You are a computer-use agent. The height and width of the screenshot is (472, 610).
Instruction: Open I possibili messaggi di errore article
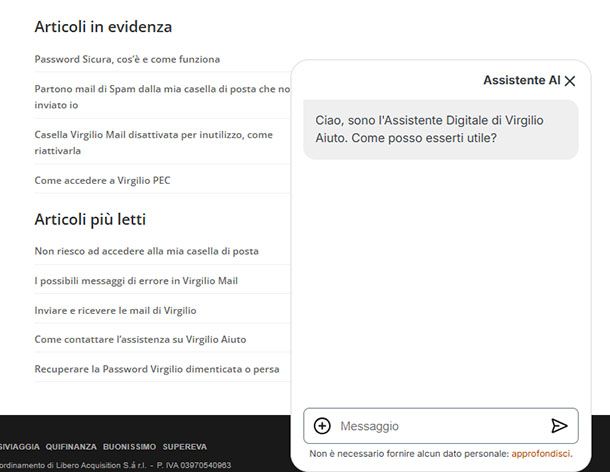click(136, 281)
